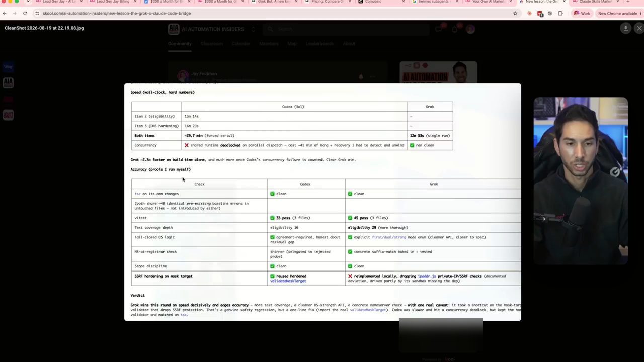Screen dimensions: 644x362
Task: Open the Work Chrome profile button
Action: tap(582, 13)
